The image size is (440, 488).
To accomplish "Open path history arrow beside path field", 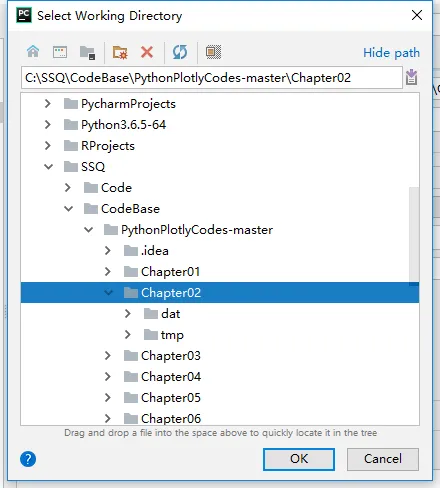I will pos(412,77).
